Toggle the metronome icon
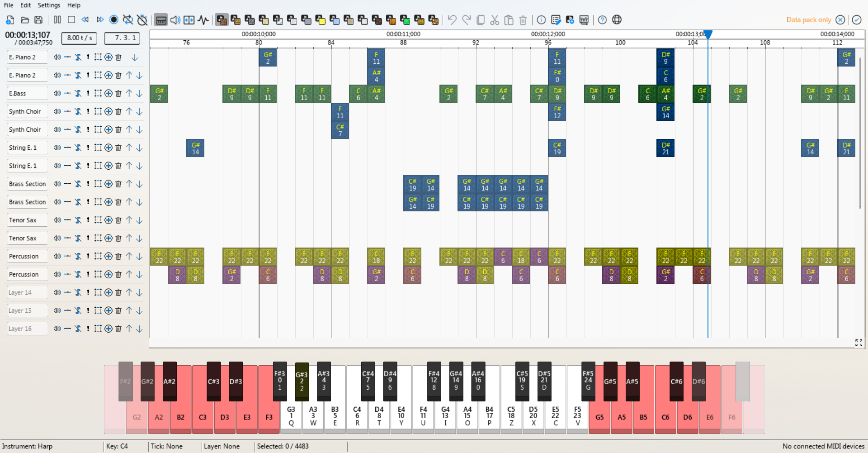This screenshot has height=453, width=868. click(x=142, y=20)
